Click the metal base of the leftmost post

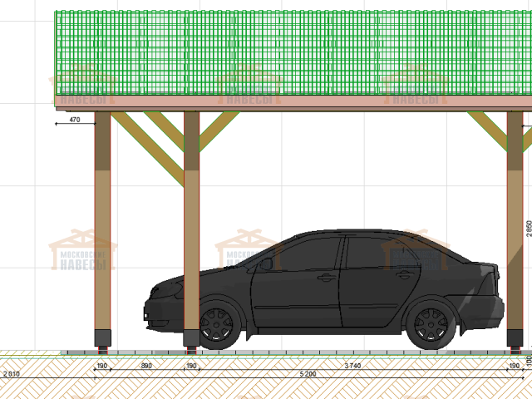[x=103, y=338]
